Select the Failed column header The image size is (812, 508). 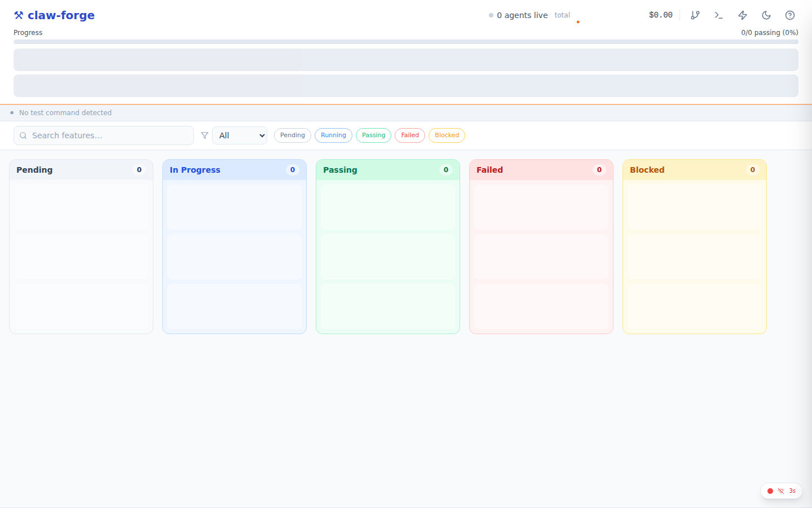click(x=489, y=170)
